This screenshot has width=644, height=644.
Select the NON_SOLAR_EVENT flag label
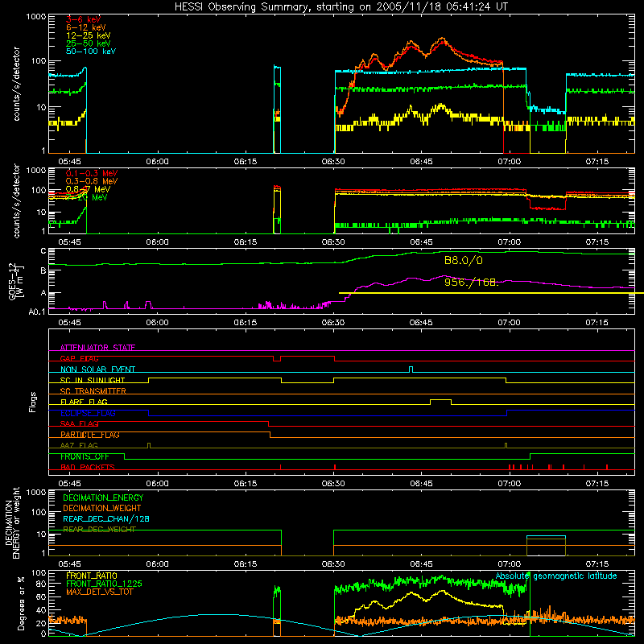pyautogui.click(x=97, y=369)
